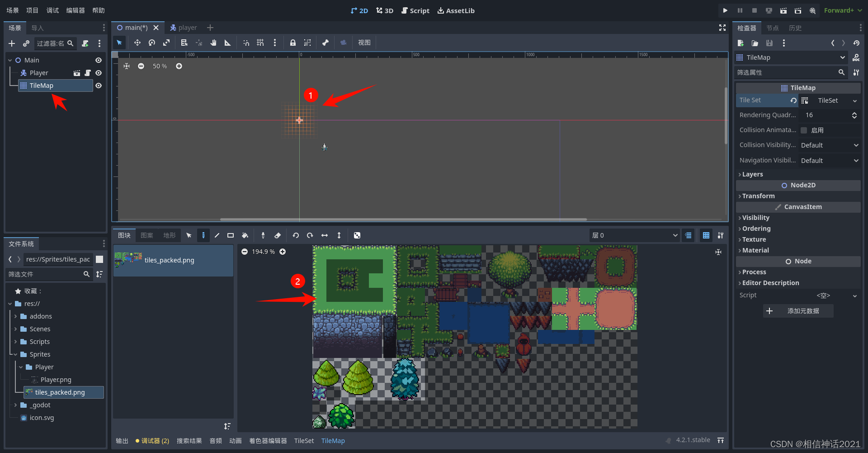Expand the Transform section in the Inspector

tap(759, 196)
